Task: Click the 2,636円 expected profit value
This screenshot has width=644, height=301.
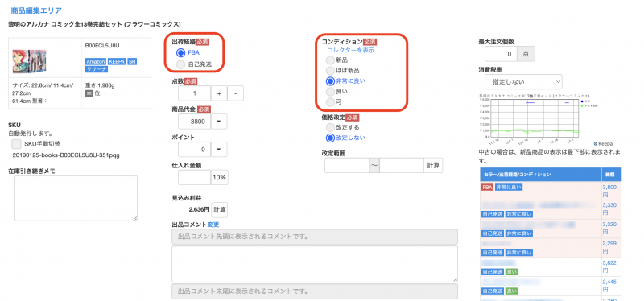Action: 199,209
